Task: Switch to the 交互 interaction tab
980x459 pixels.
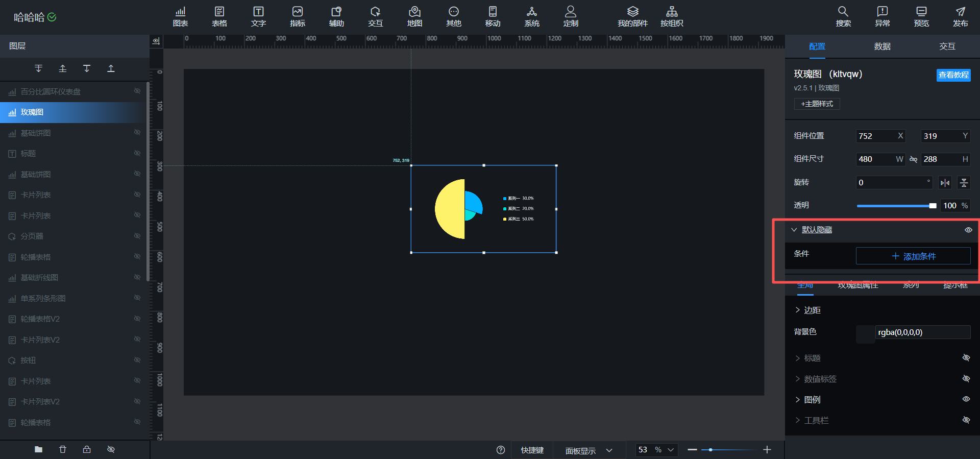Action: (947, 46)
